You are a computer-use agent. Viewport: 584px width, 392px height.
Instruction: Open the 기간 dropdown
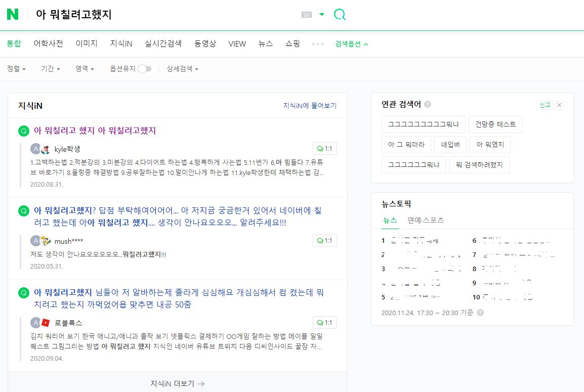tap(50, 68)
